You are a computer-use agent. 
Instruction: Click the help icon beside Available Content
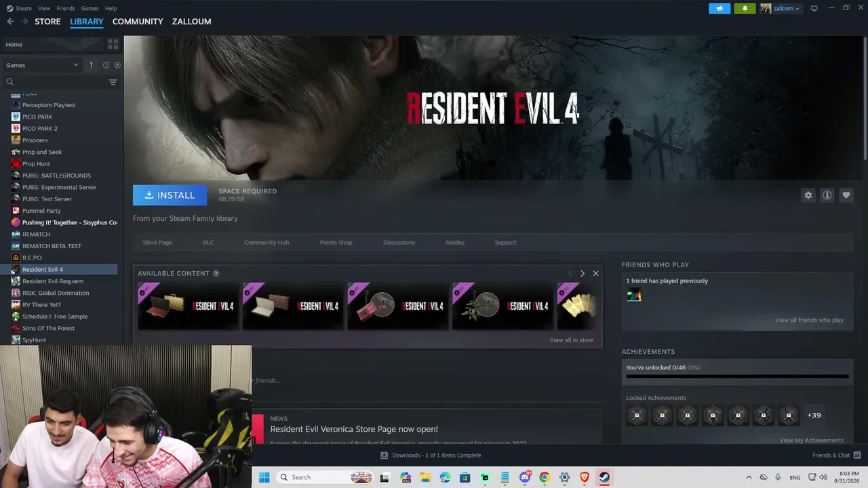216,274
